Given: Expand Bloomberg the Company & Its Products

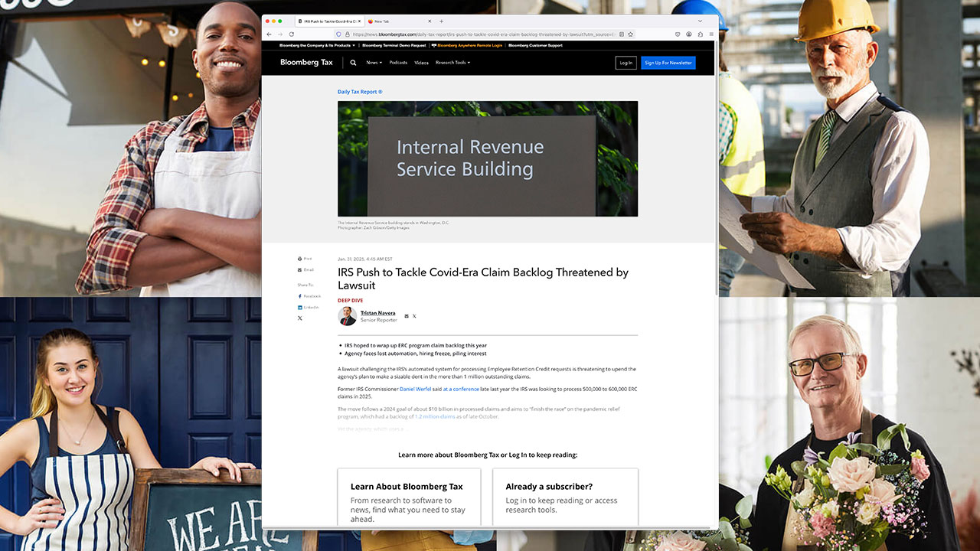Looking at the screenshot, I should (x=318, y=45).
